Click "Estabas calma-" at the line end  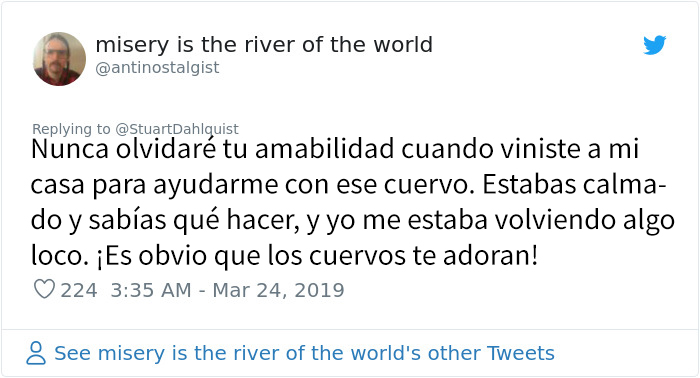(574, 184)
